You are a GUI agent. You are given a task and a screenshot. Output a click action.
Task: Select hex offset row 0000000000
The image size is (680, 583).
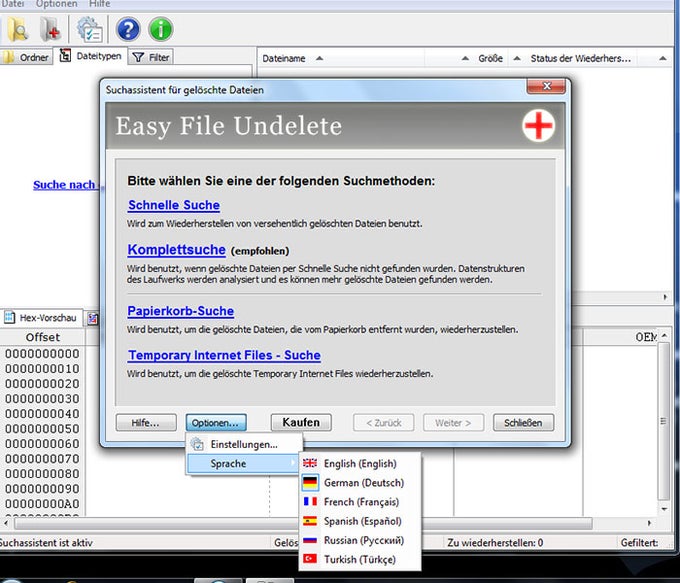42,354
